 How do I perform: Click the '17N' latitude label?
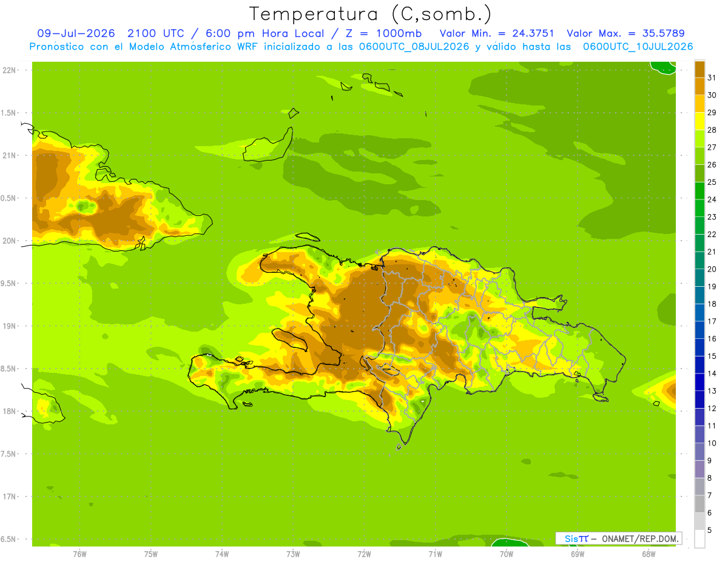coord(9,497)
